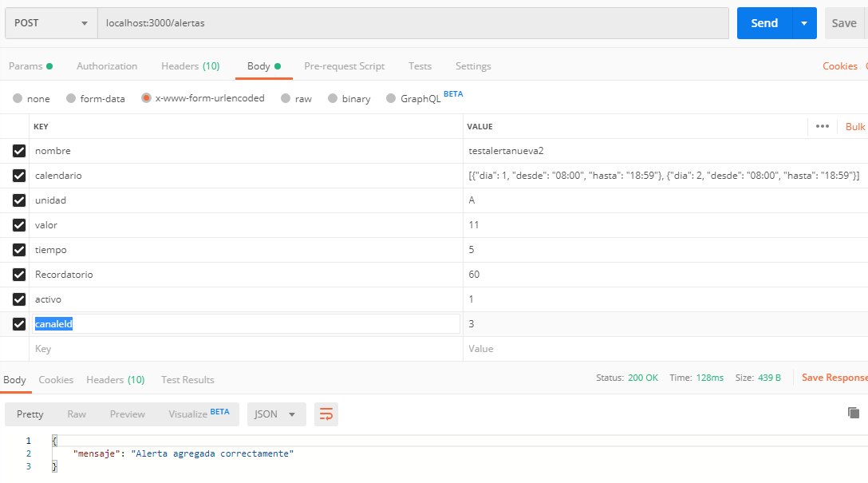This screenshot has width=868, height=483.
Task: Switch to the Headers (10) request tab
Action: (x=190, y=66)
